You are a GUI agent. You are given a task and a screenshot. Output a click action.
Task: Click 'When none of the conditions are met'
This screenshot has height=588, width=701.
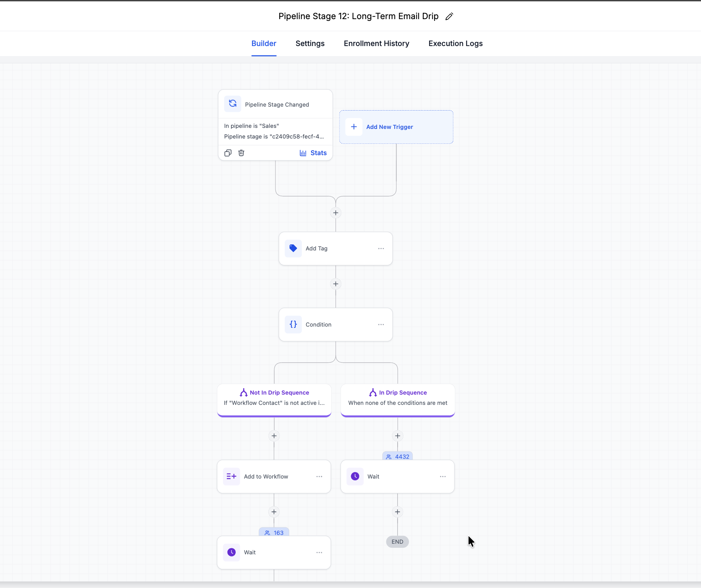(x=398, y=403)
